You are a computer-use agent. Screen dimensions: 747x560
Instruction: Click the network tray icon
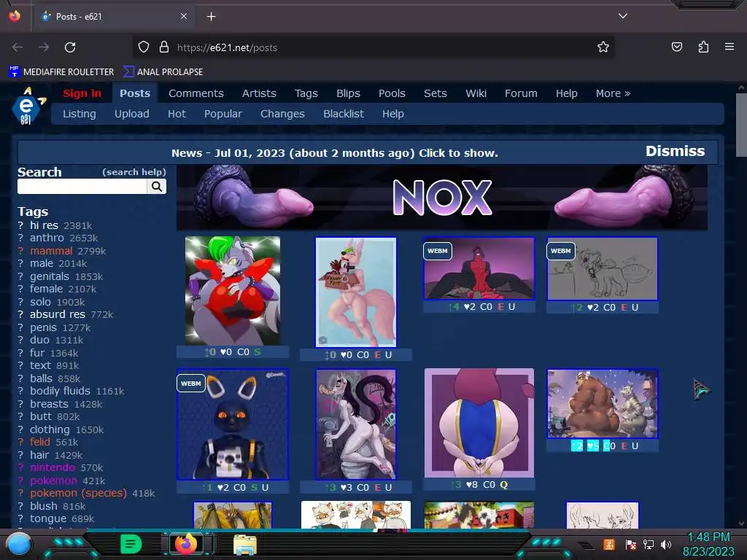click(x=649, y=544)
